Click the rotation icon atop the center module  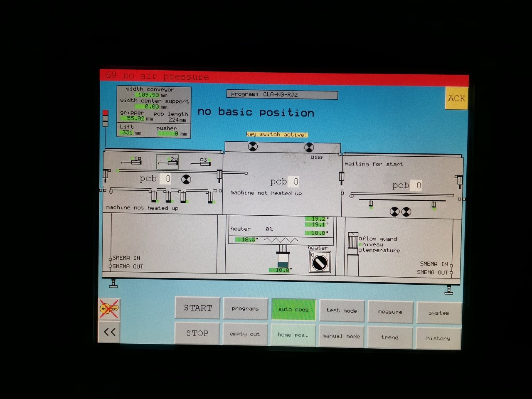253,147
